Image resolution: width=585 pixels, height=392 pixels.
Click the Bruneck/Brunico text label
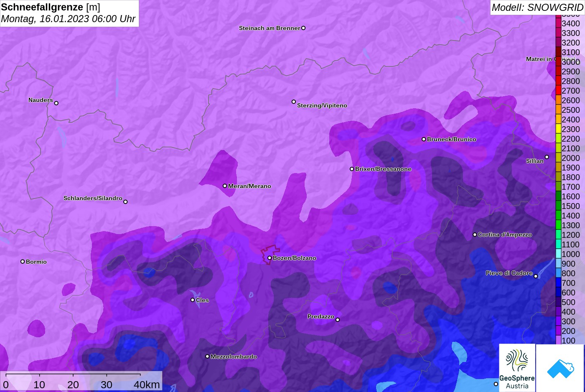452,139
